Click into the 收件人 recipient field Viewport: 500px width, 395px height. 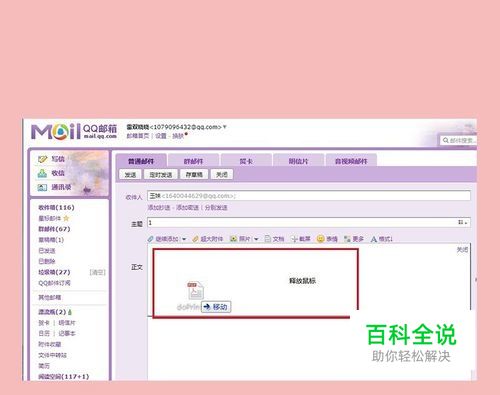pyautogui.click(x=309, y=196)
